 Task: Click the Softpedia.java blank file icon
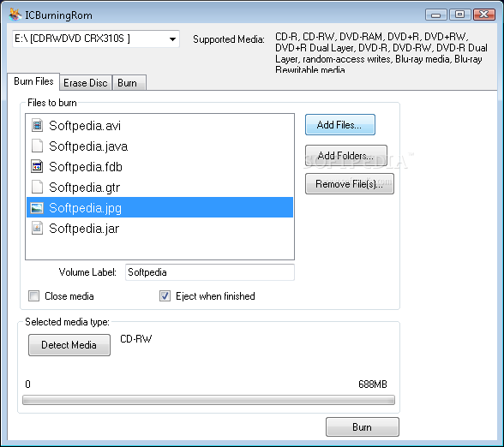coord(37,146)
